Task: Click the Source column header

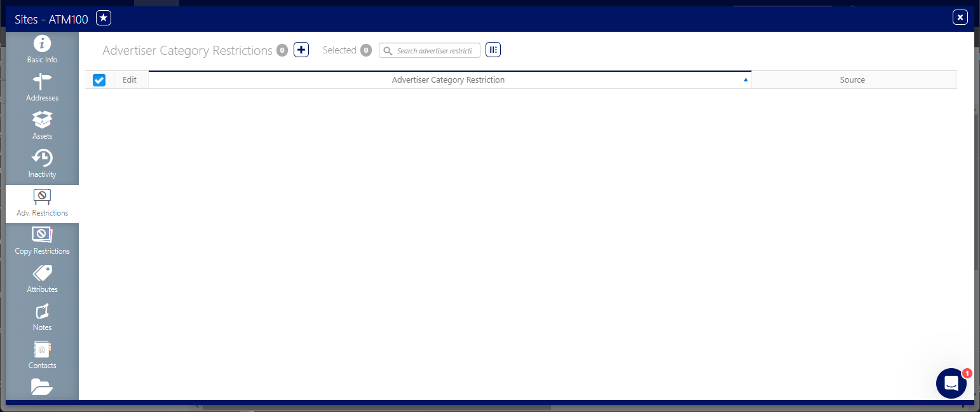Action: [x=854, y=79]
